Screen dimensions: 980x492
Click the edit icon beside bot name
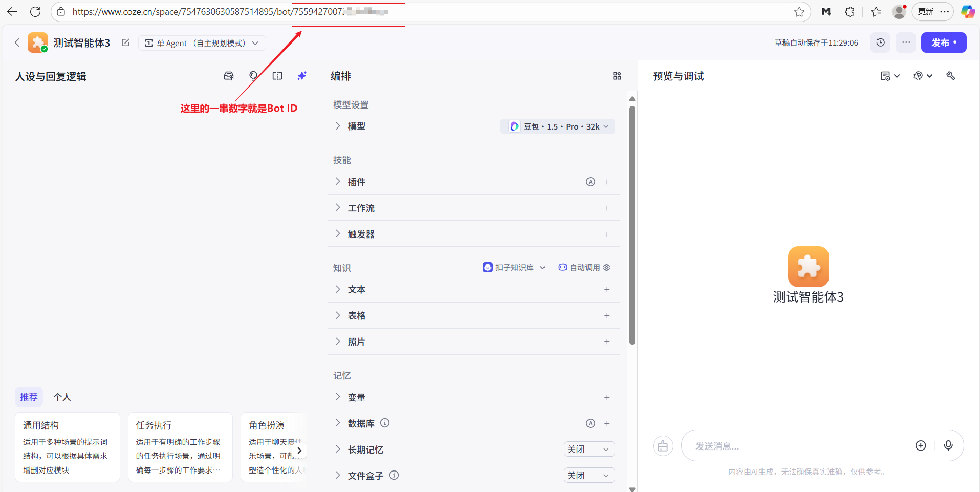(125, 43)
